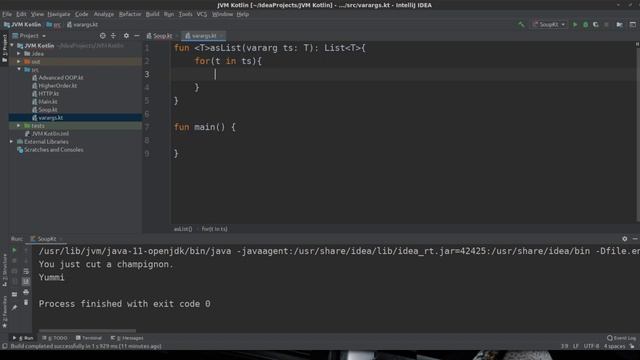Run SoupKt with the green play icon

(575, 24)
